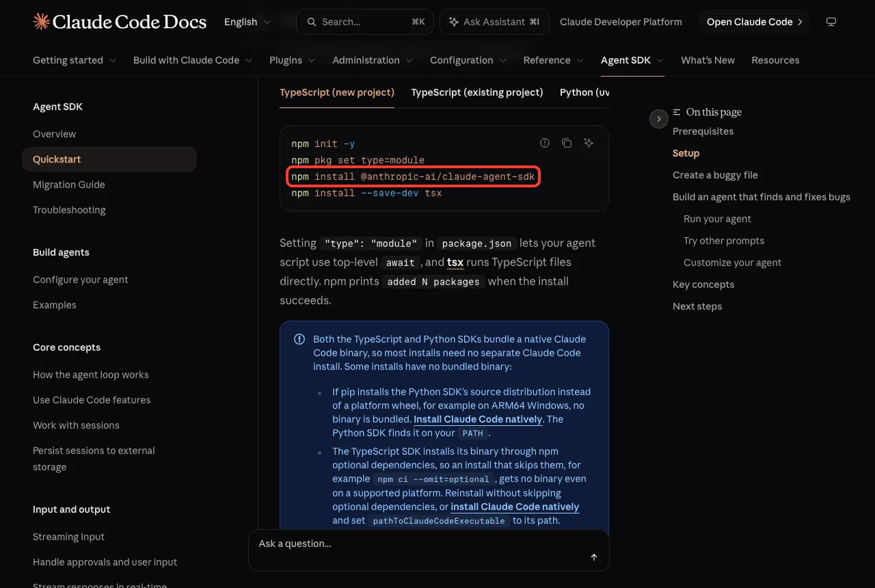875x588 pixels.
Task: Report an issue with the code block
Action: (545, 143)
